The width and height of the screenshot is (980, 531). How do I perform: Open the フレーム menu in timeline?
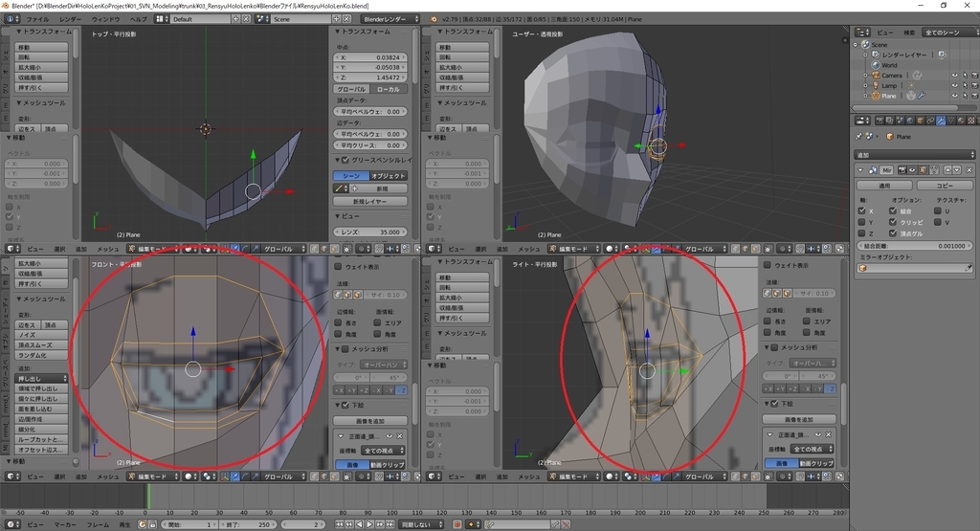99,524
